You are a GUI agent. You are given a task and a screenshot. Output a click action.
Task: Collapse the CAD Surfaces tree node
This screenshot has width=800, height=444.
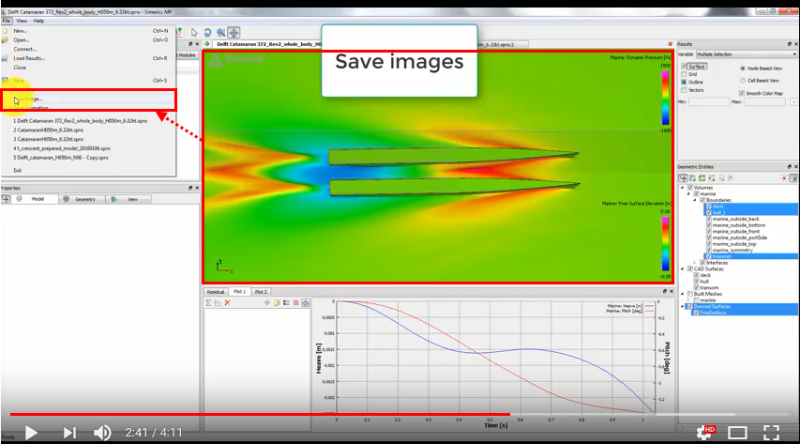point(683,269)
